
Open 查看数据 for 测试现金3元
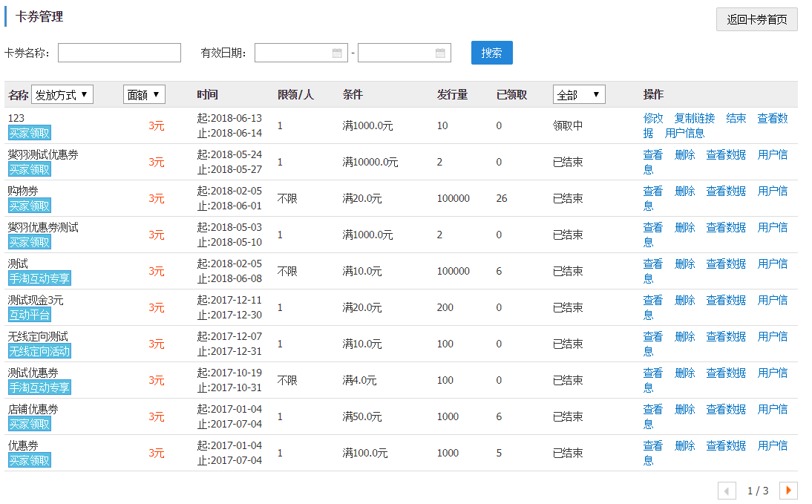[x=726, y=300]
